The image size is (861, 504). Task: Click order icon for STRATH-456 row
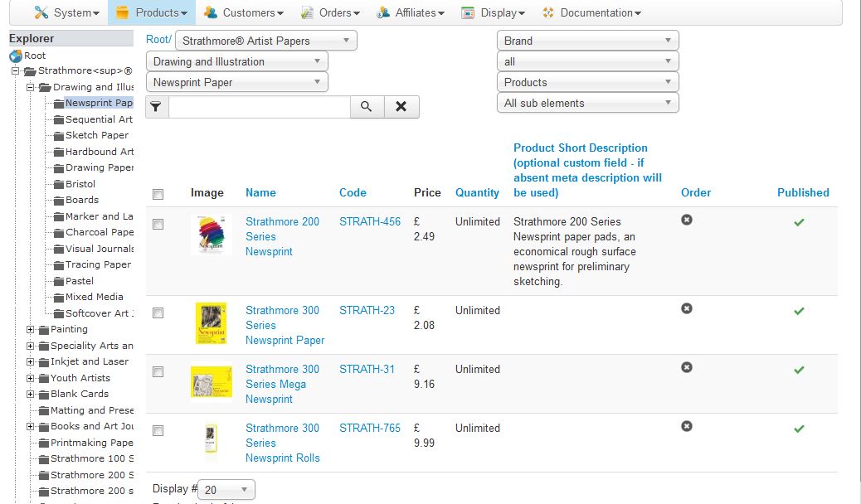(686, 220)
